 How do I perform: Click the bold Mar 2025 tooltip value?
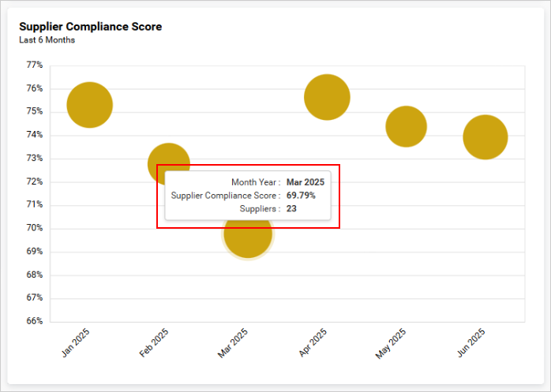pyautogui.click(x=305, y=181)
